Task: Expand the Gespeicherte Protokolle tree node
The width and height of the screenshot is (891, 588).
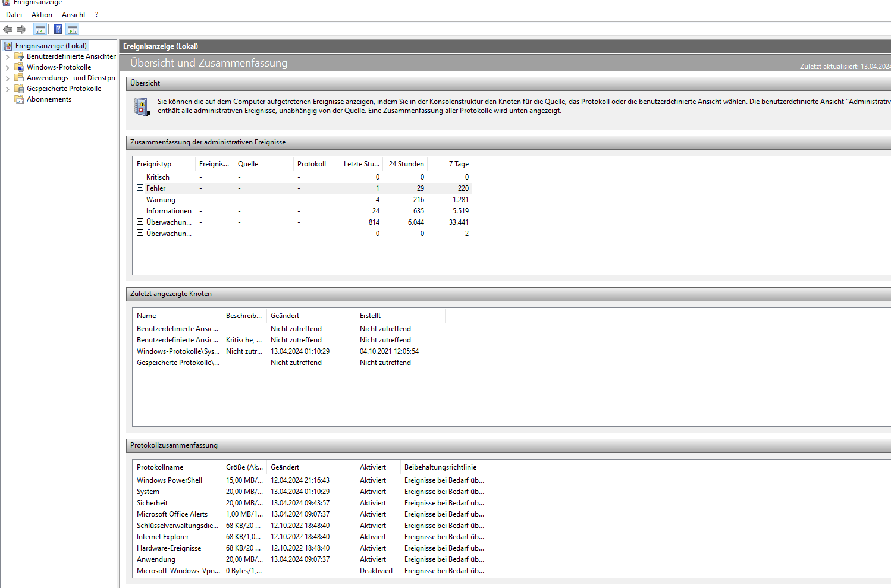Action: [7, 89]
